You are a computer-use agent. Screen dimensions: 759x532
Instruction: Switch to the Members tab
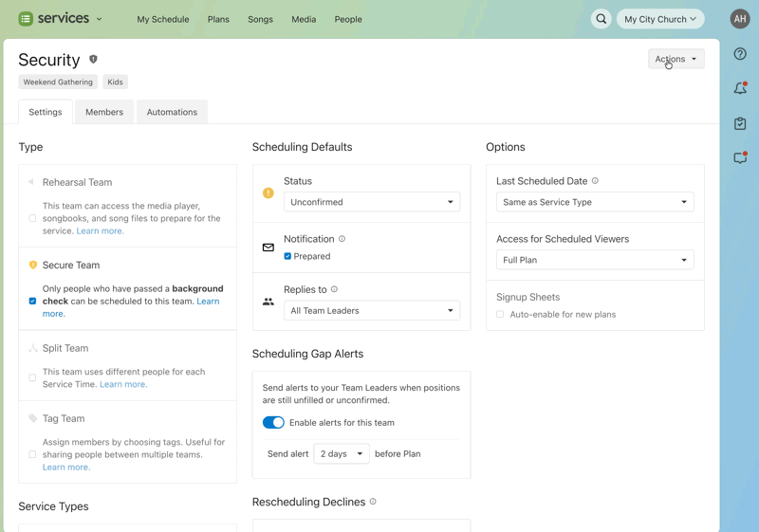104,112
